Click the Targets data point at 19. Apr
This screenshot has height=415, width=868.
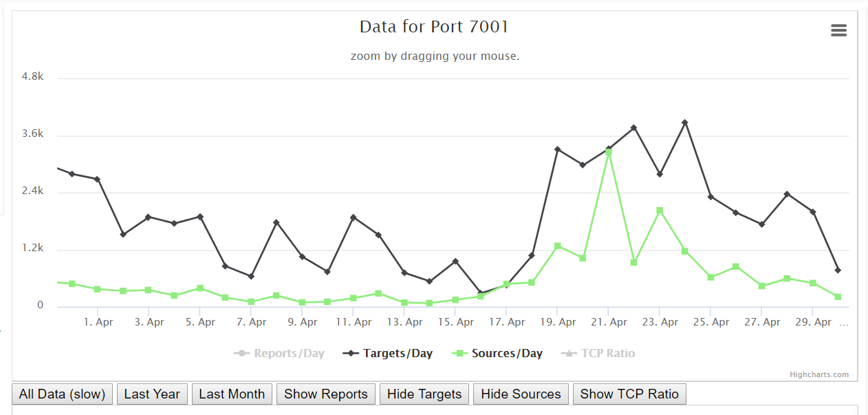tap(558, 149)
